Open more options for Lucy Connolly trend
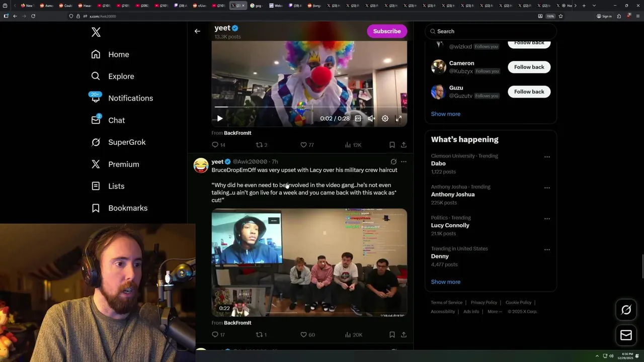The width and height of the screenshot is (644, 362). pos(547,219)
